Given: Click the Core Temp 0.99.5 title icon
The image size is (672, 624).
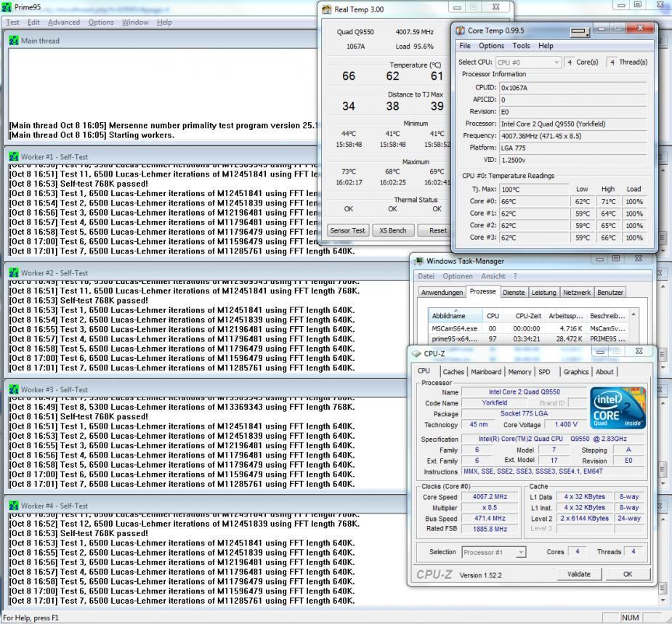Looking at the screenshot, I should 461,31.
